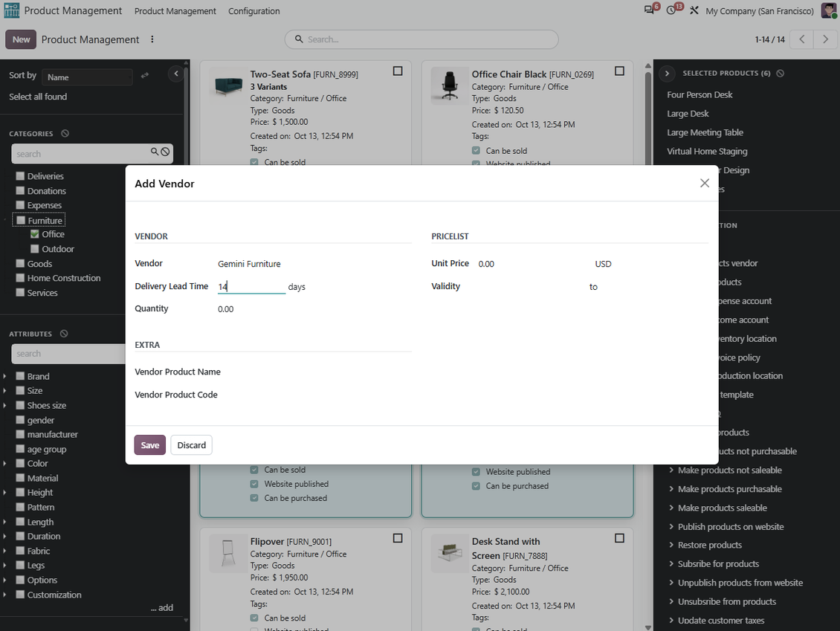Collapse the Selected Products right panel
This screenshot has width=840, height=631.
[667, 74]
